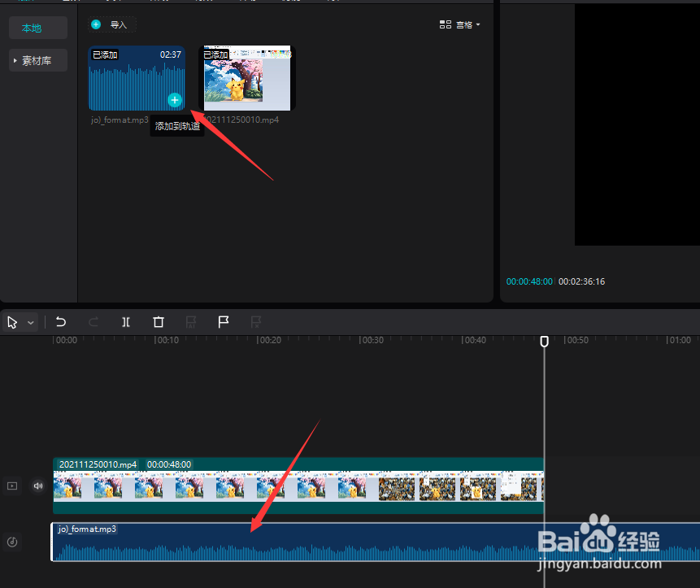Viewport: 700px width, 588px height.
Task: Click the grid layout icon beside 宫格
Action: coord(445,24)
